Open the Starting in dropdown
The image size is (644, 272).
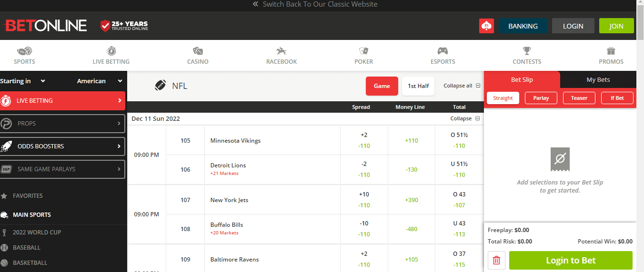pyautogui.click(x=23, y=81)
